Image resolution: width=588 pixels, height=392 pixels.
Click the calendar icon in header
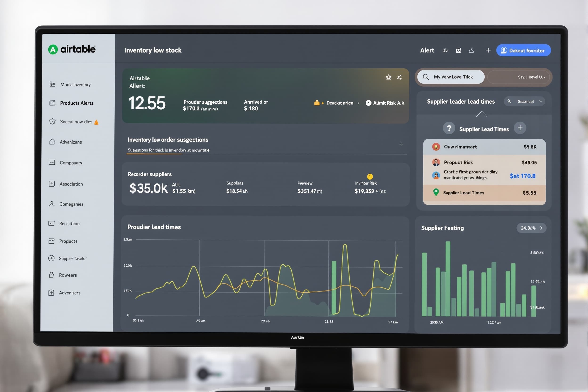[458, 50]
